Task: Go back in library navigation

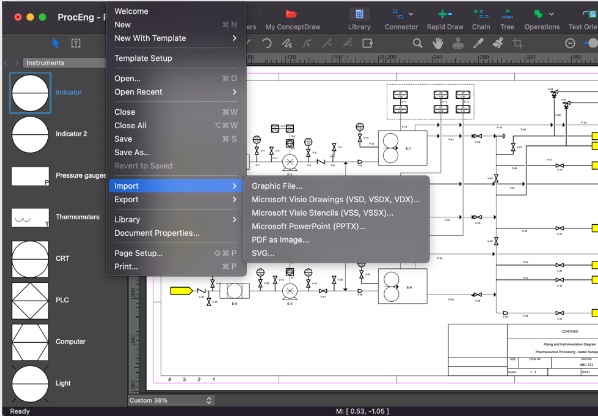Action: click(x=6, y=63)
